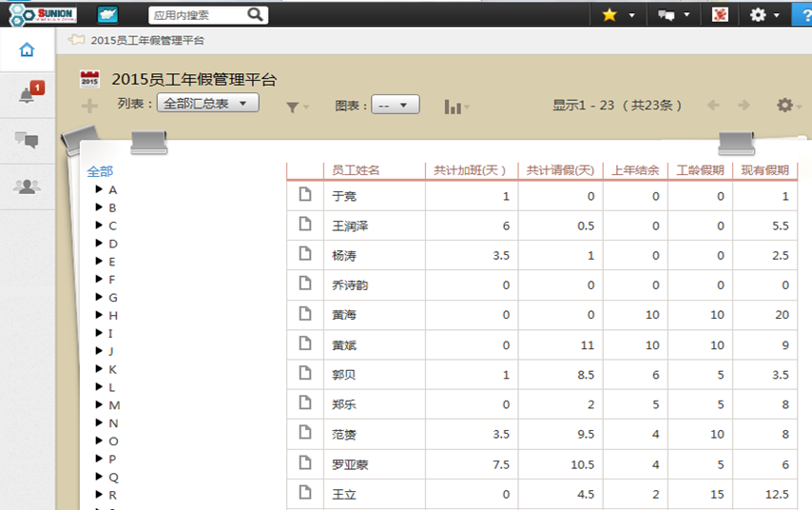Expand tree node A
Viewport: 812px width, 510px height.
[99, 189]
